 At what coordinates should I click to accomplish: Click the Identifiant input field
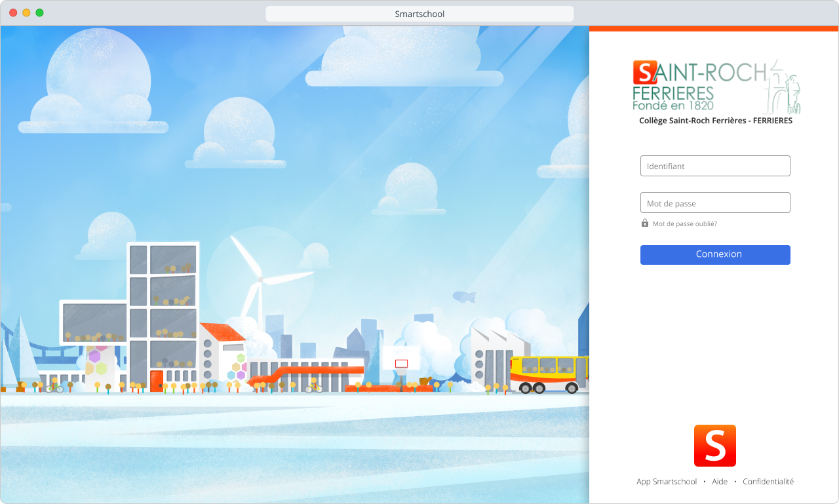click(x=714, y=166)
